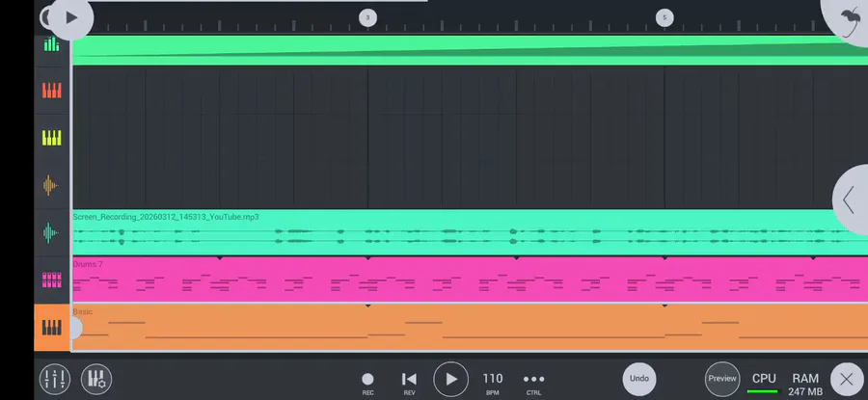Rewind to start with the REV button
Image resolution: width=868 pixels, height=400 pixels.
[x=409, y=383]
